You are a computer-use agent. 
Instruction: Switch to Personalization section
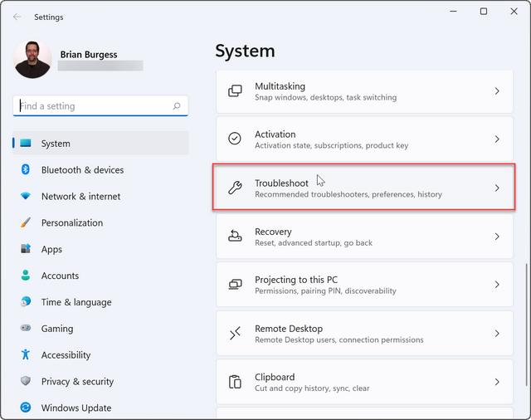click(x=72, y=222)
